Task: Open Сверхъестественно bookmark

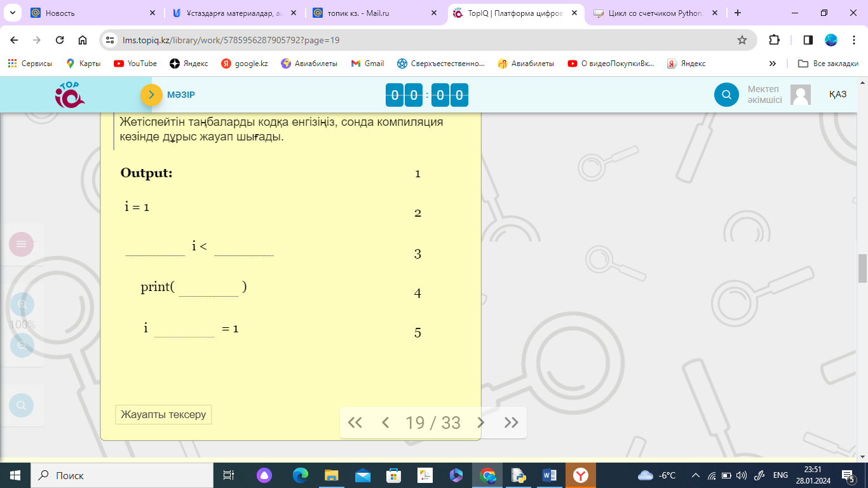Action: point(441,64)
